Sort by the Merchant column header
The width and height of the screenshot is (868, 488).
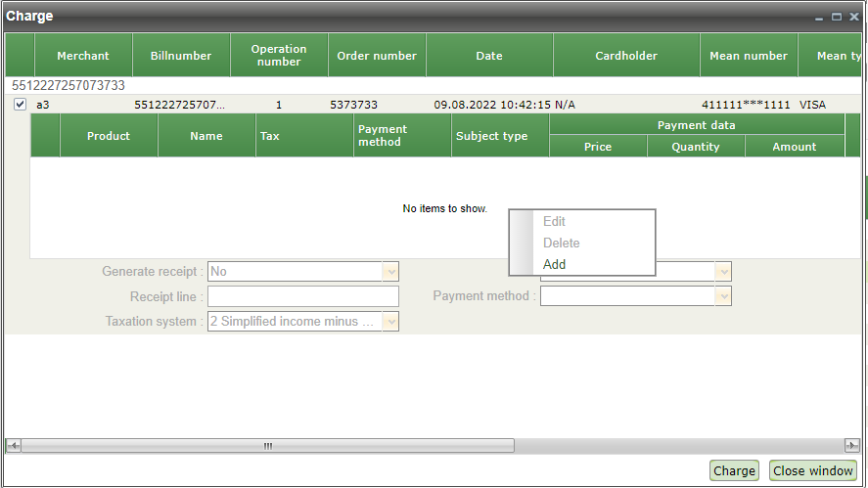coord(83,56)
